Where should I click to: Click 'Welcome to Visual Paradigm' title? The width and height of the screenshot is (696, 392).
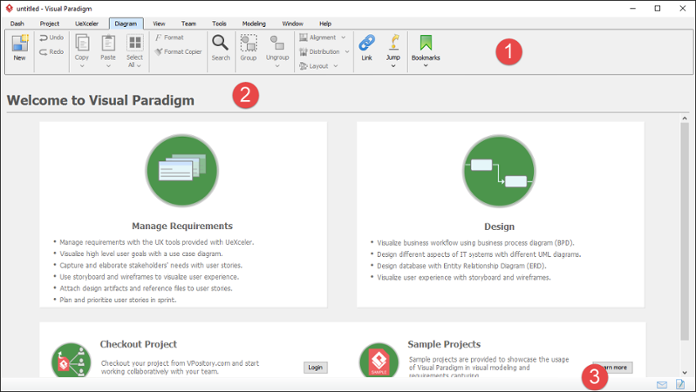pos(101,100)
